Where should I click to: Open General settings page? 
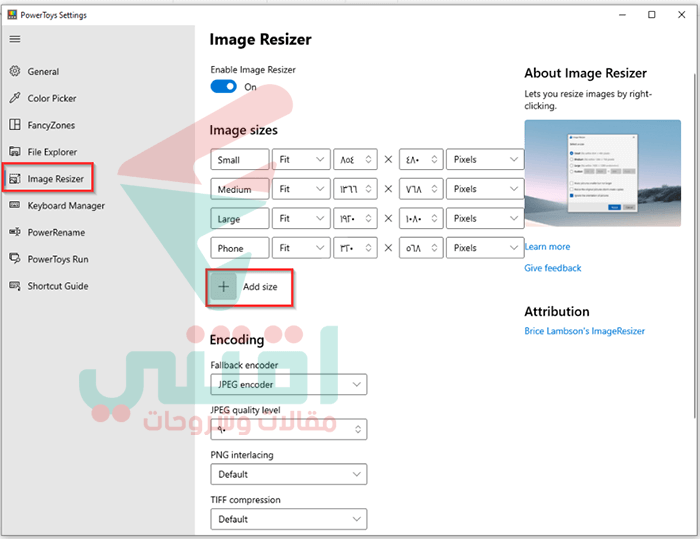click(43, 71)
